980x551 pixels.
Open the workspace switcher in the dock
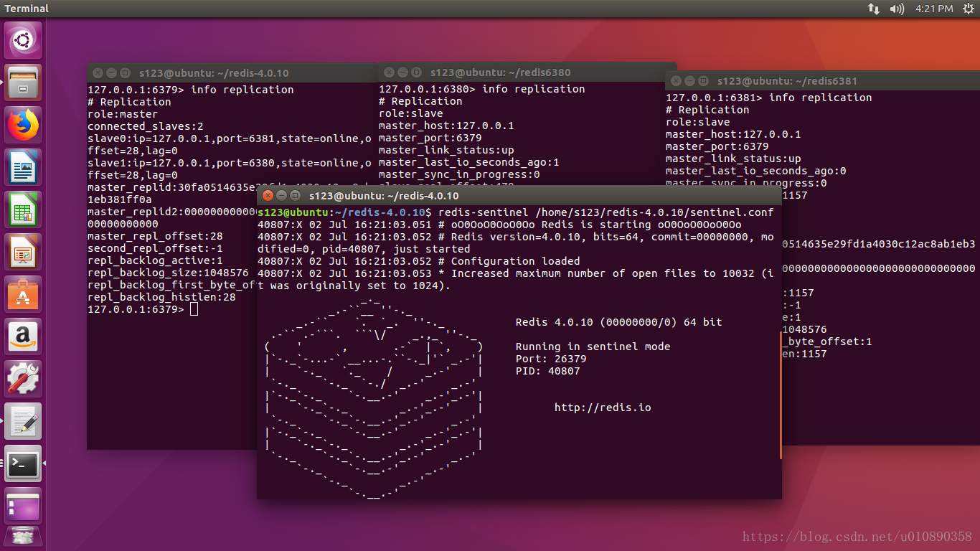[x=23, y=506]
